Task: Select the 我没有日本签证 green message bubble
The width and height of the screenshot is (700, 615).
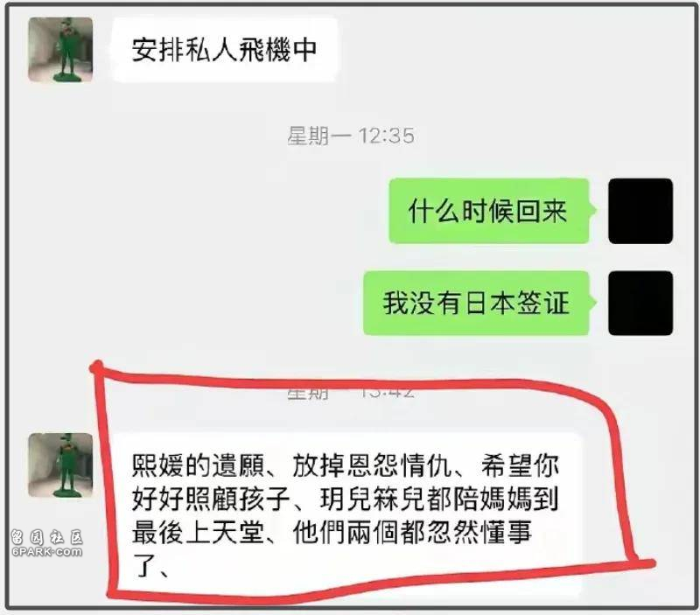Action: coord(478,303)
